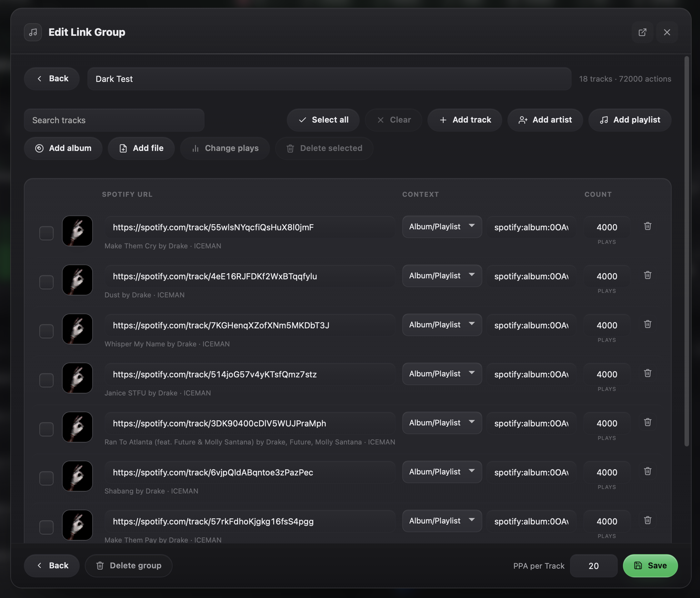
Task: Tick the checkbox for Dust by Drake
Action: (46, 282)
